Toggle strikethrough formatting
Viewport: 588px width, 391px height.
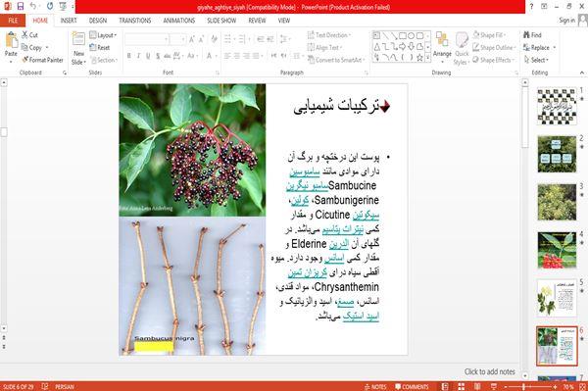point(168,56)
